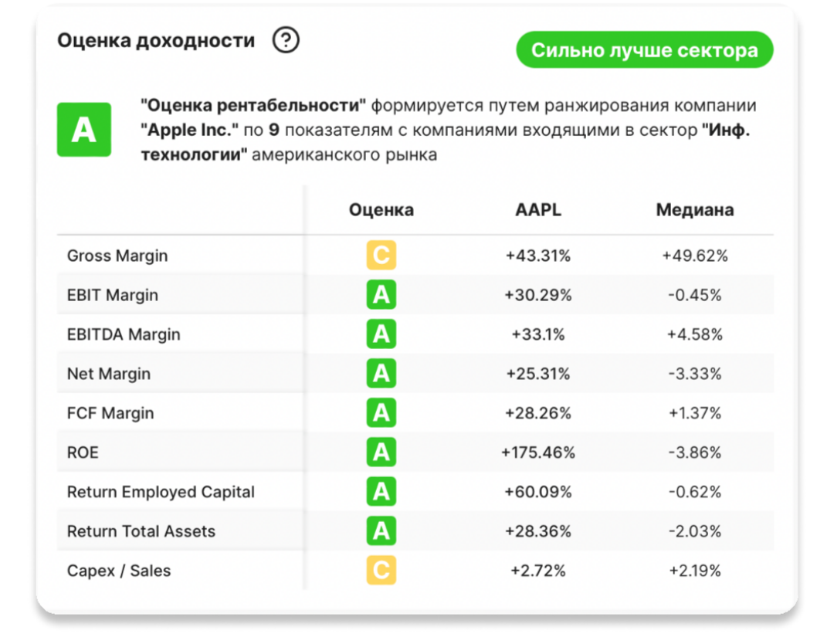The width and height of the screenshot is (834, 644).
Task: Click the ROE A grade badge
Action: (x=381, y=452)
